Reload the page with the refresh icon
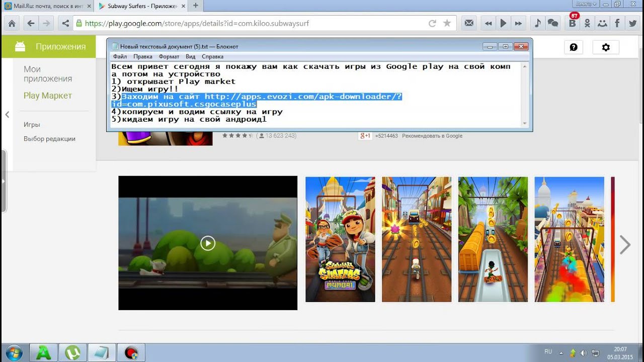The image size is (644, 362). tap(432, 23)
